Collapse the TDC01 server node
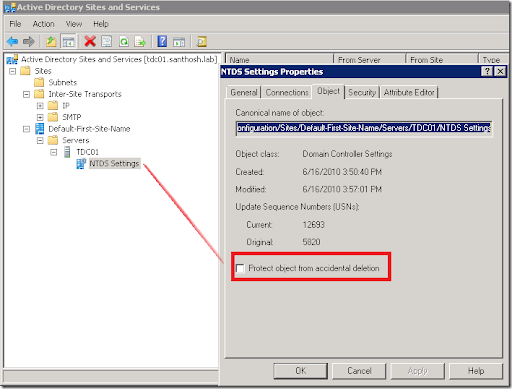512x389 pixels. pos(54,152)
